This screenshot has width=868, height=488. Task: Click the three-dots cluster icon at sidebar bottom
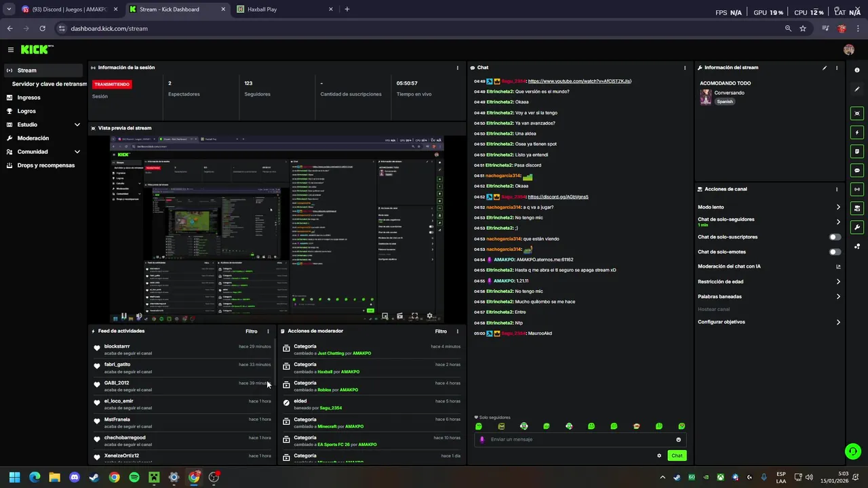coord(857,246)
